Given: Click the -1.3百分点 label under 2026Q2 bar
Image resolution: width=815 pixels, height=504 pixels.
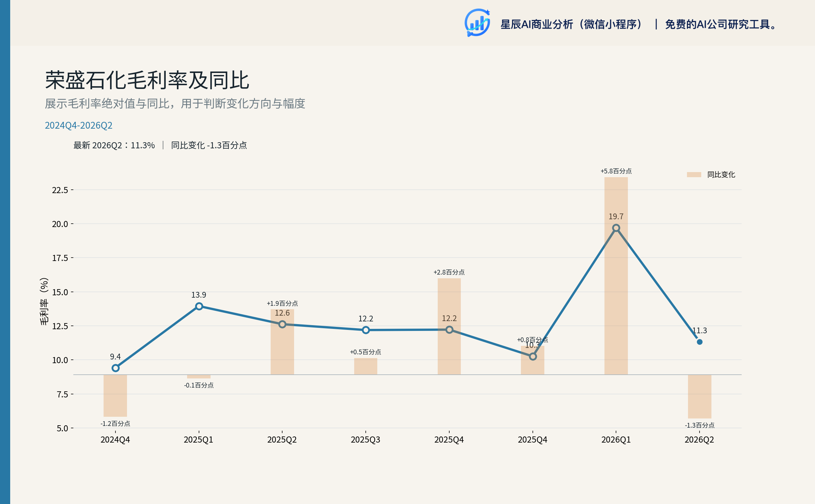Looking at the screenshot, I should click(700, 425).
